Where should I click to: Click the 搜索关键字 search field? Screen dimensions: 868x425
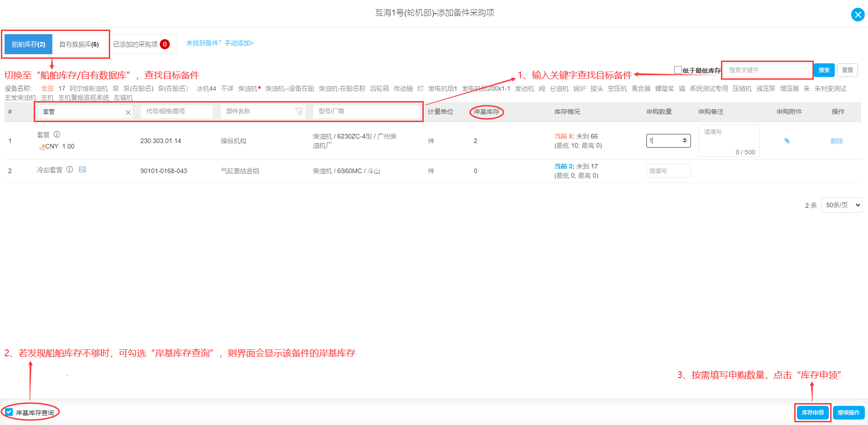767,70
